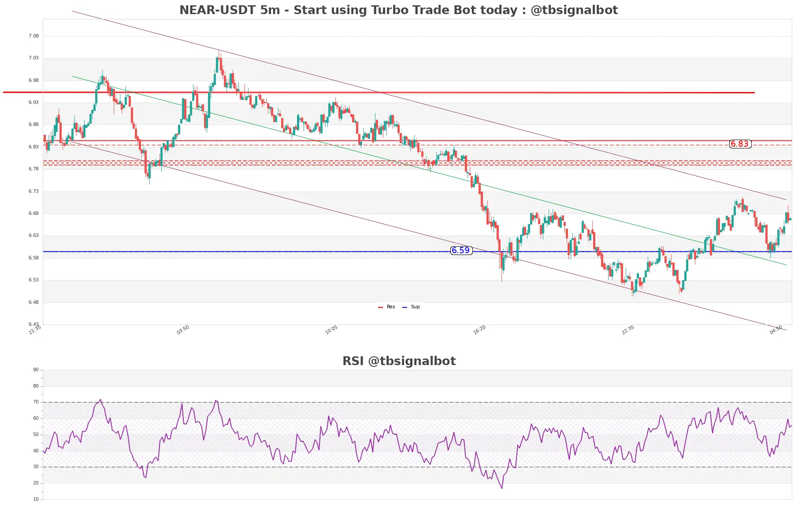Click the 03:50 time axis label

pos(183,330)
